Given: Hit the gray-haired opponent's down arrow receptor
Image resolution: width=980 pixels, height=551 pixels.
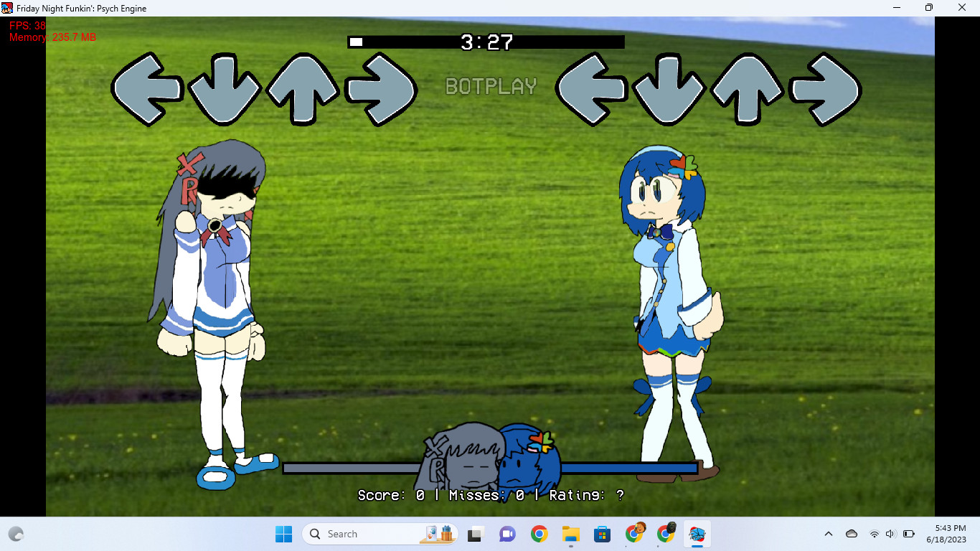Looking at the screenshot, I should tap(225, 89).
